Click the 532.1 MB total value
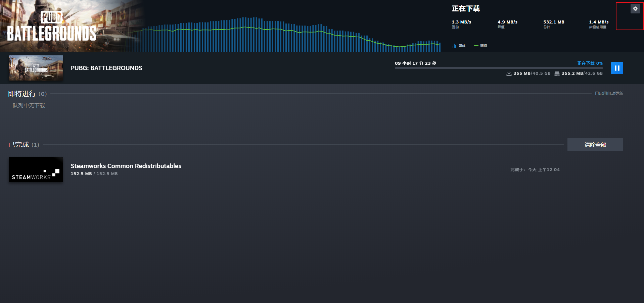Viewport: 644px width, 303px height. coord(554,22)
